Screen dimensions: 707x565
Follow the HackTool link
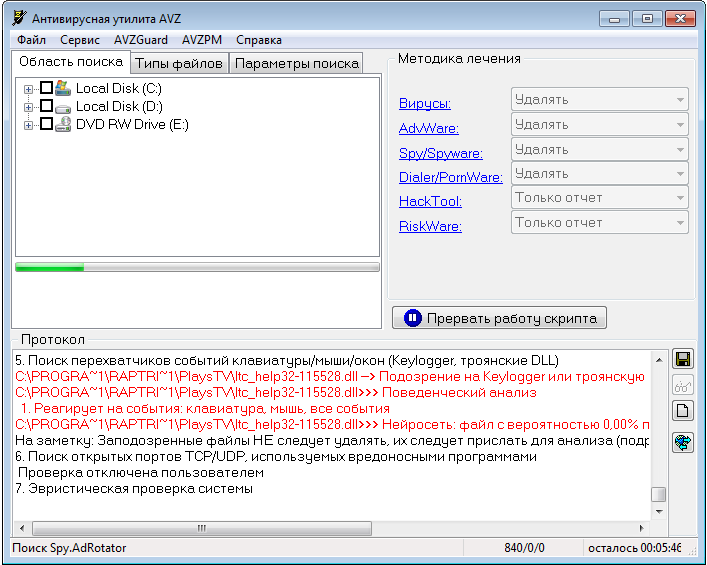[430, 201]
